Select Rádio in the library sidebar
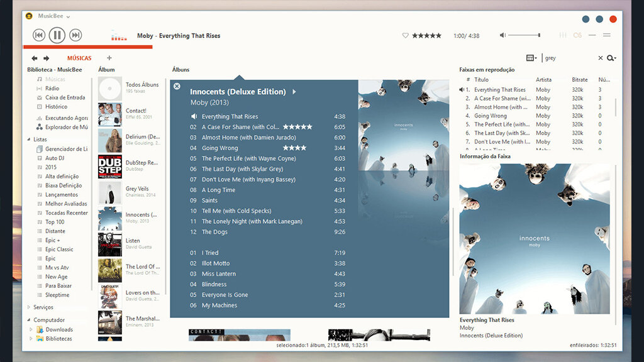 pos(52,88)
